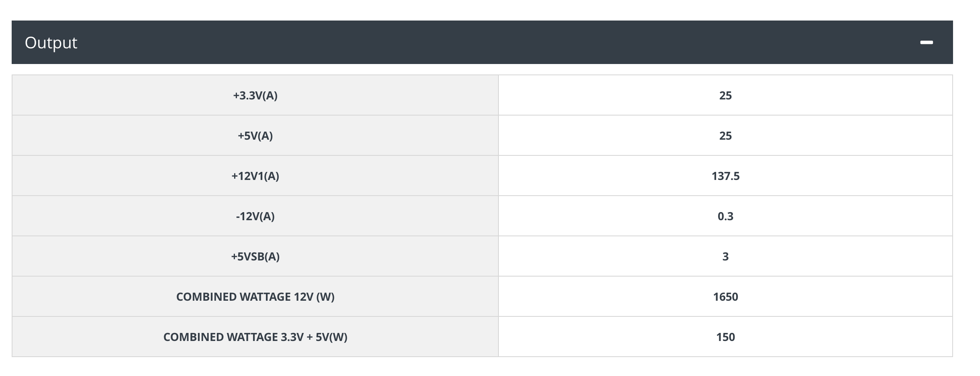Image resolution: width=980 pixels, height=376 pixels.
Task: Click the column divider beside 137.5 cell
Action: [x=498, y=176]
